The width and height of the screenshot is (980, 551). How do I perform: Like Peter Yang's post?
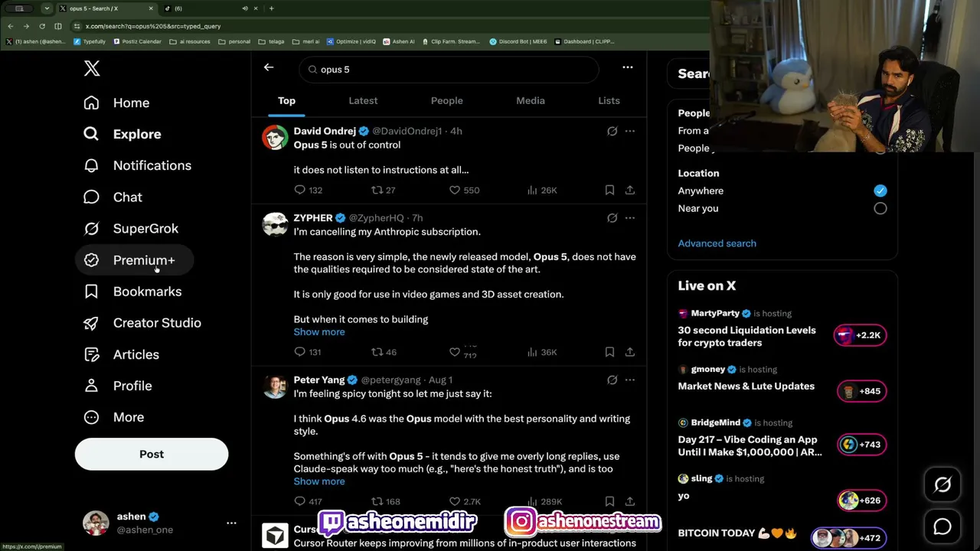[465, 501]
